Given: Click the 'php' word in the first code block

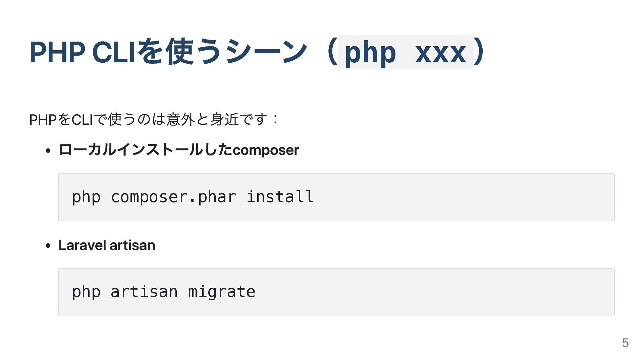Looking at the screenshot, I should pos(86,197).
